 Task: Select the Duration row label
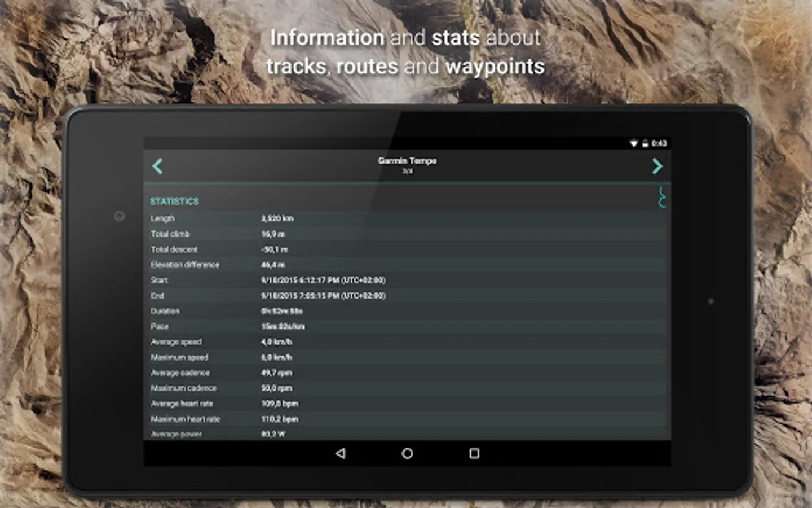point(165,311)
